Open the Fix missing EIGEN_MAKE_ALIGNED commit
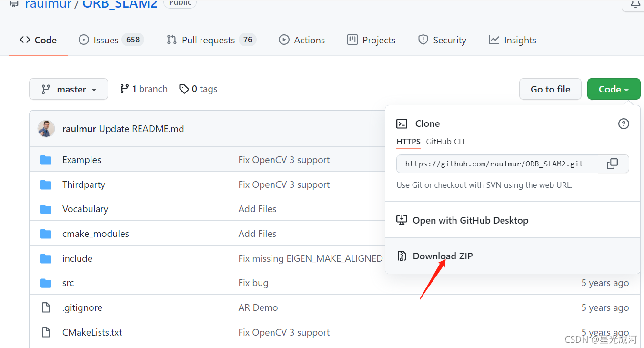This screenshot has height=348, width=644. tap(311, 258)
